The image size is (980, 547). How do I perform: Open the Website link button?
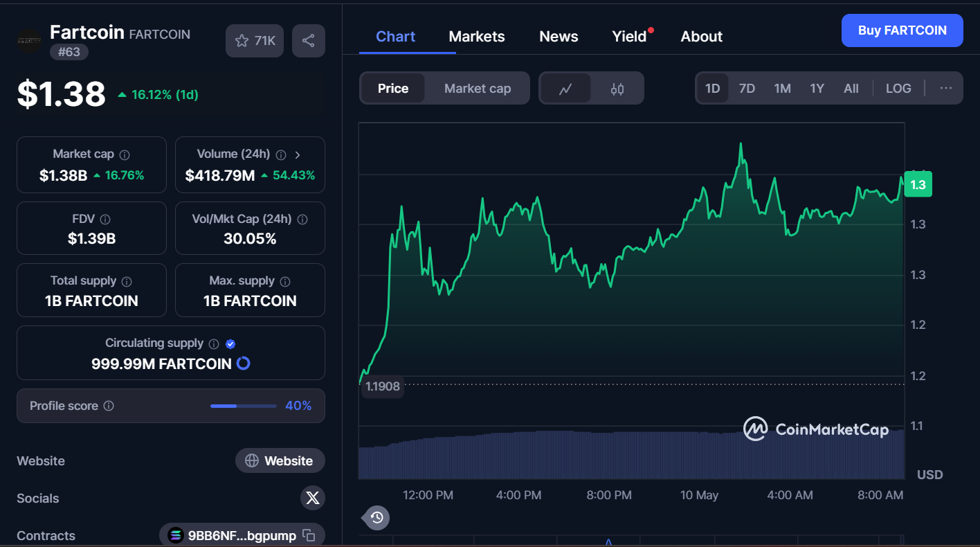click(280, 460)
